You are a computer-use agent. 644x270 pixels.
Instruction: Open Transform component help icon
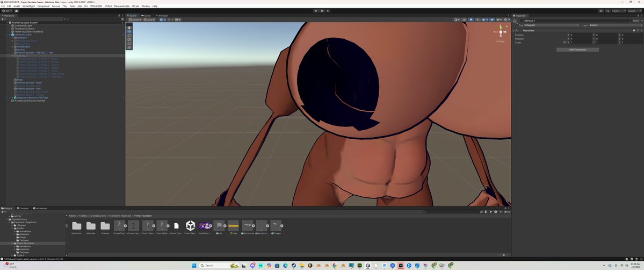[634, 31]
